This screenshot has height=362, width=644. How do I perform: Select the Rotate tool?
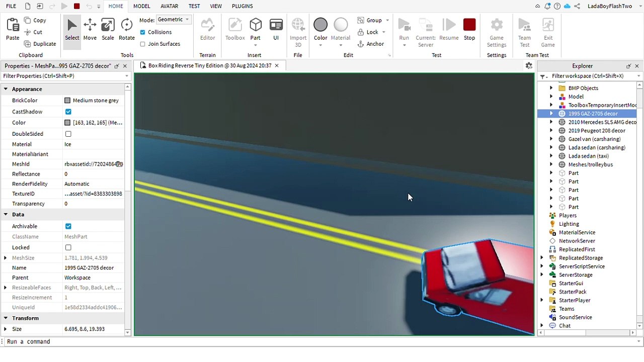click(x=127, y=30)
